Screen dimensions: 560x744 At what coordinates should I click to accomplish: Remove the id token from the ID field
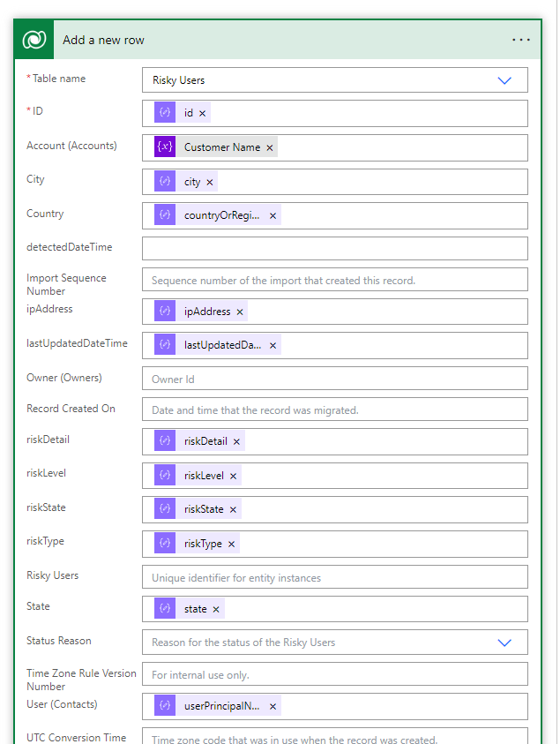(202, 114)
